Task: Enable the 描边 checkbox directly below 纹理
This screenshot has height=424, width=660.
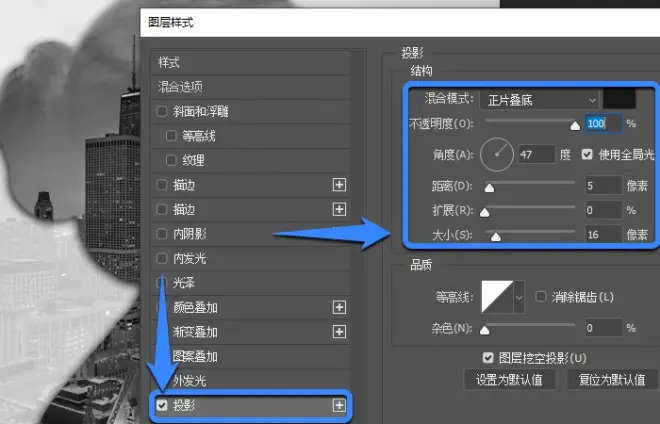Action: point(162,185)
